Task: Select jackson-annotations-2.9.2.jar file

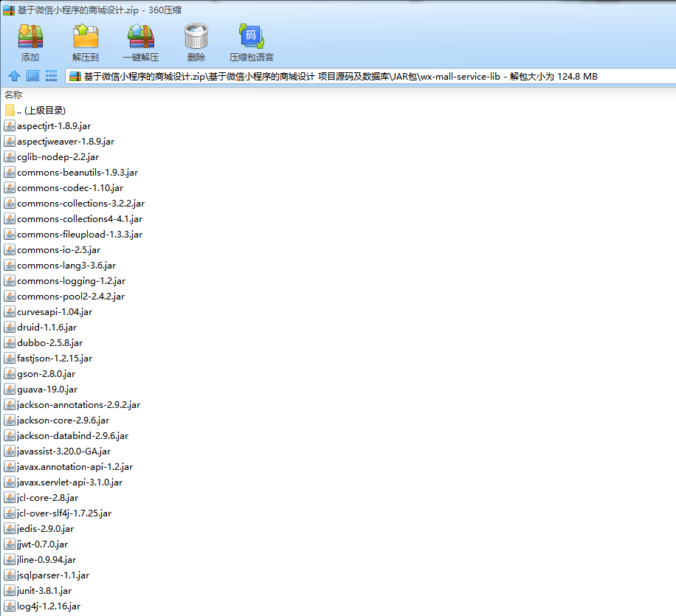Action: [x=72, y=405]
